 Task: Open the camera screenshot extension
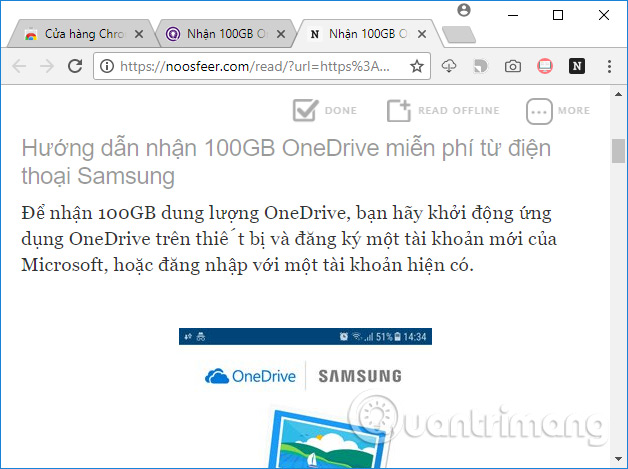pyautogui.click(x=513, y=66)
